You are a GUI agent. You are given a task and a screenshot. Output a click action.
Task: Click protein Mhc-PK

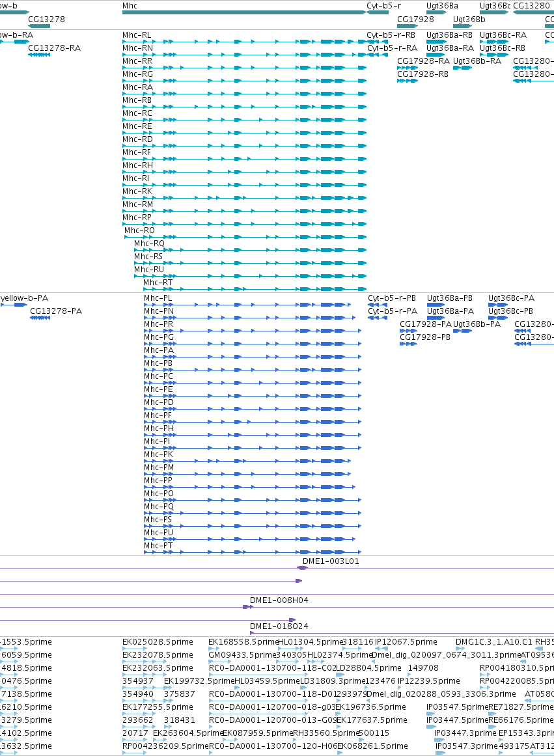coord(158,455)
